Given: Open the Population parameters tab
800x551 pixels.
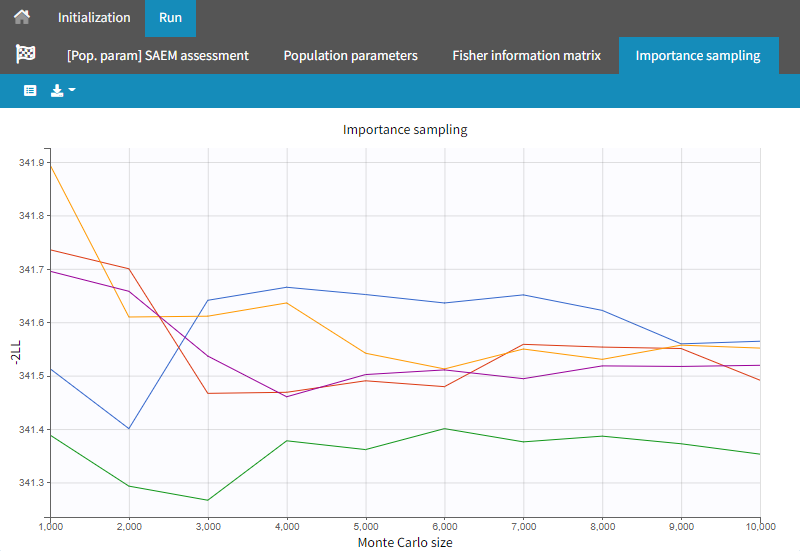Looking at the screenshot, I should coord(350,55).
